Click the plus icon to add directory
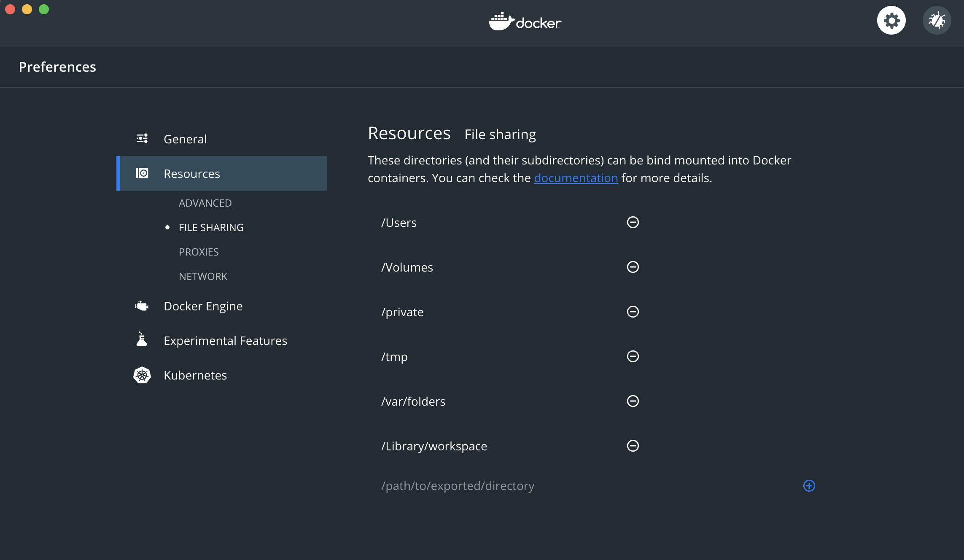 pyautogui.click(x=809, y=486)
